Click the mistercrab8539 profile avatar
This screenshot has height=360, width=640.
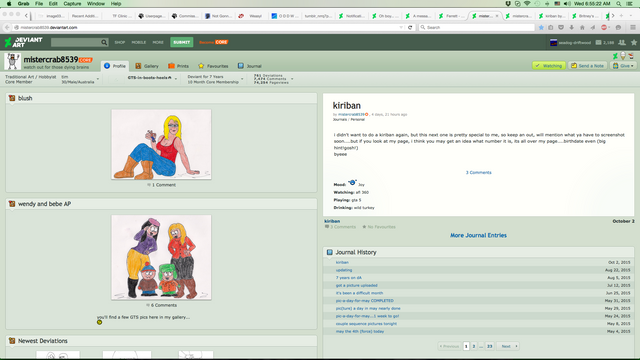click(13, 62)
